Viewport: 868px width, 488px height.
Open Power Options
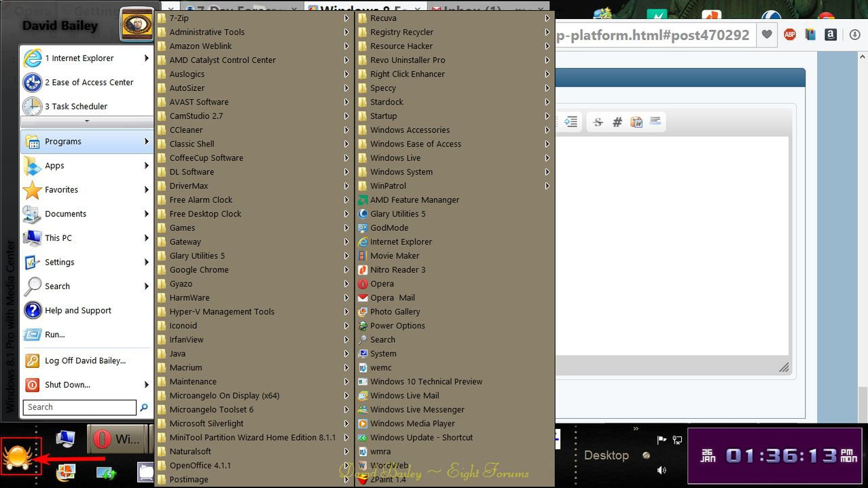(x=454, y=326)
